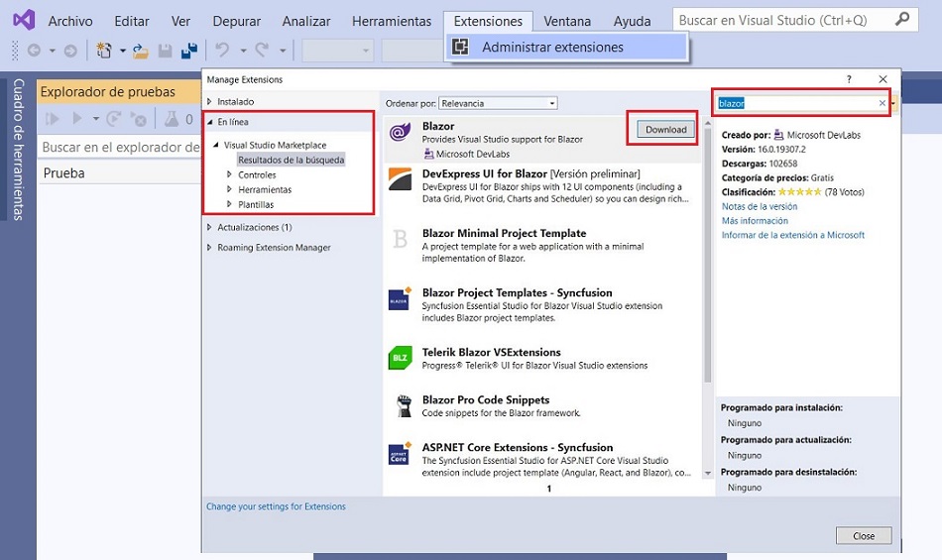This screenshot has width=942, height=560.
Task: Expand the Controles node
Action: (229, 174)
